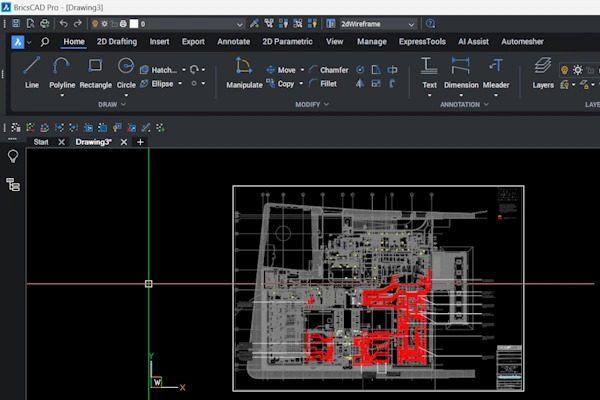Click the Print Preview icon
The height and width of the screenshot is (400, 600).
coord(30,24)
